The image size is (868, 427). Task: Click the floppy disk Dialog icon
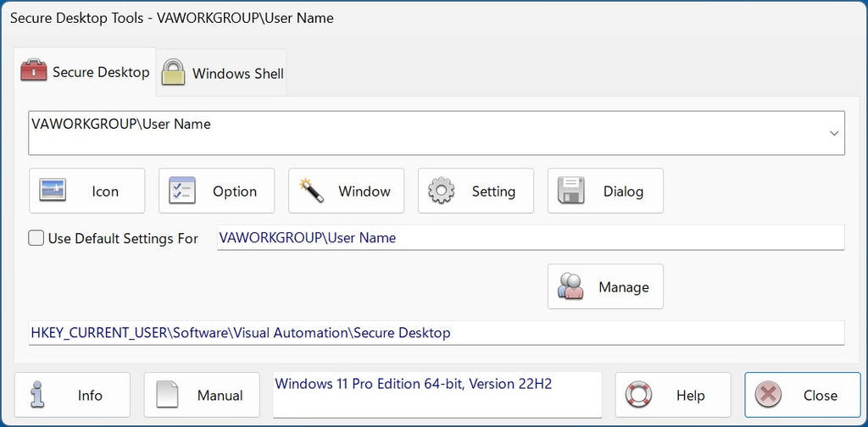point(571,191)
